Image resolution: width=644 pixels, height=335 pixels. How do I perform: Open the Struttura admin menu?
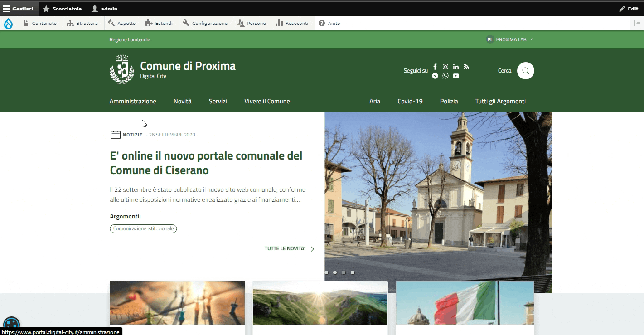82,24
